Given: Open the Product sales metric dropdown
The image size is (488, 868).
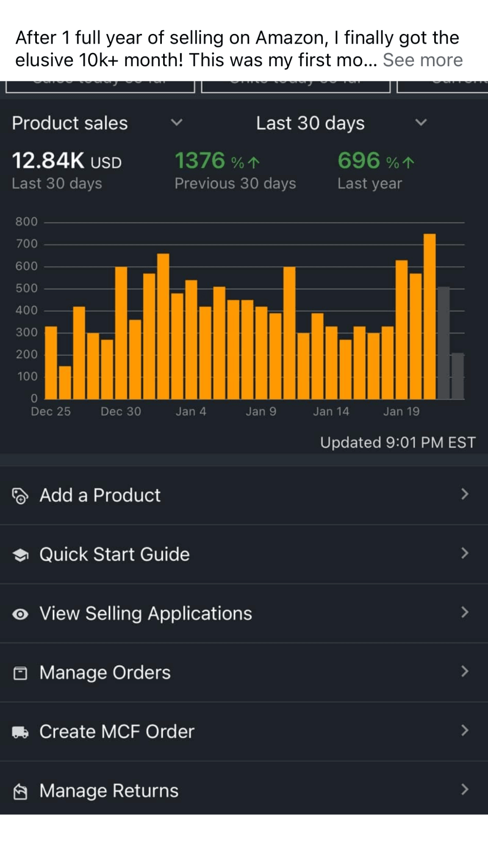Looking at the screenshot, I should 176,123.
